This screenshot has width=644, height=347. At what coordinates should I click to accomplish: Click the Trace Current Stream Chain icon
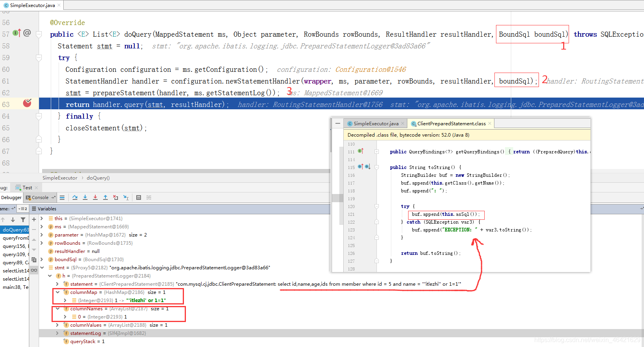pos(149,198)
